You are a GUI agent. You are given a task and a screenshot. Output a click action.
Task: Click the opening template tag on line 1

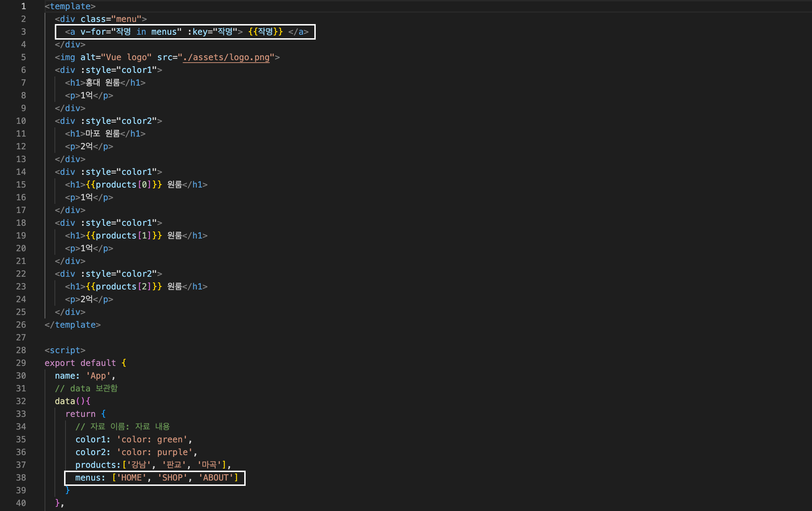pos(70,6)
